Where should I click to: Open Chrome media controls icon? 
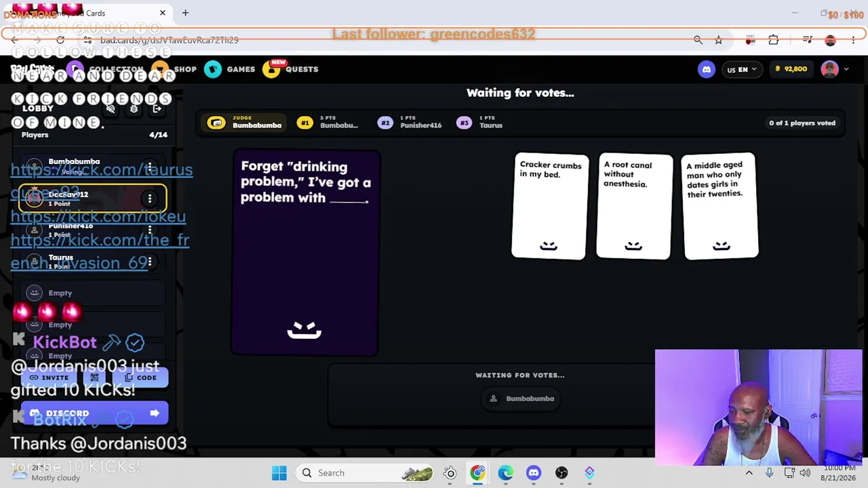808,40
